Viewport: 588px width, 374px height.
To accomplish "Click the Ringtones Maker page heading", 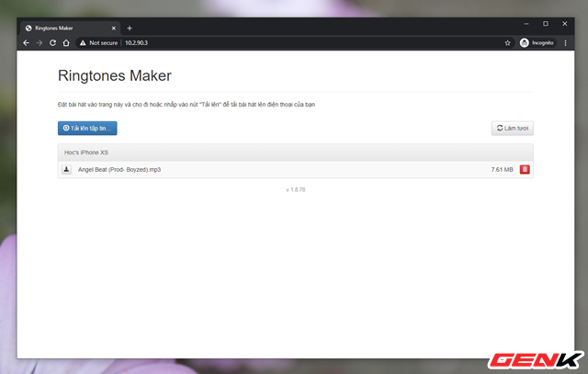I will point(115,75).
